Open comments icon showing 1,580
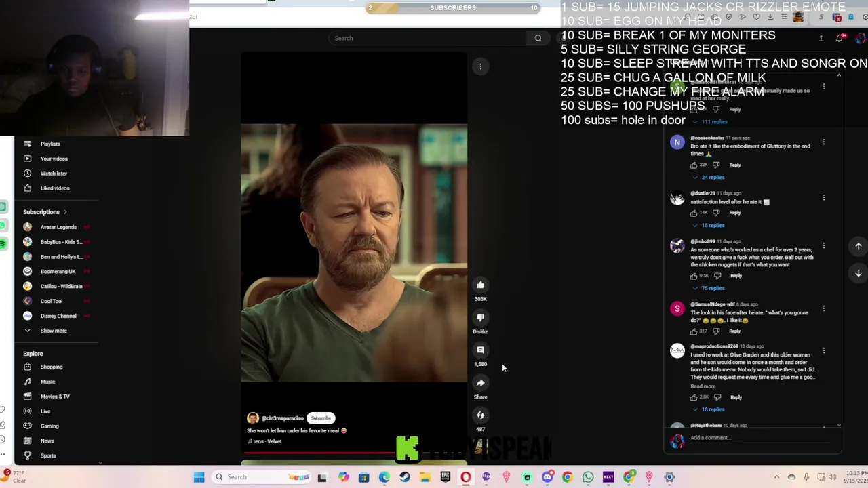868x488 pixels. 480,350
